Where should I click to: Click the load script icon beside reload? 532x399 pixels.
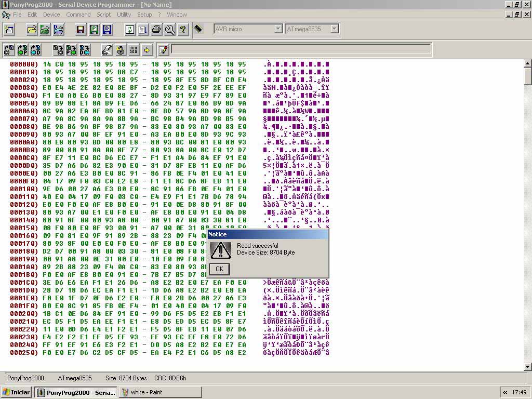(x=143, y=30)
